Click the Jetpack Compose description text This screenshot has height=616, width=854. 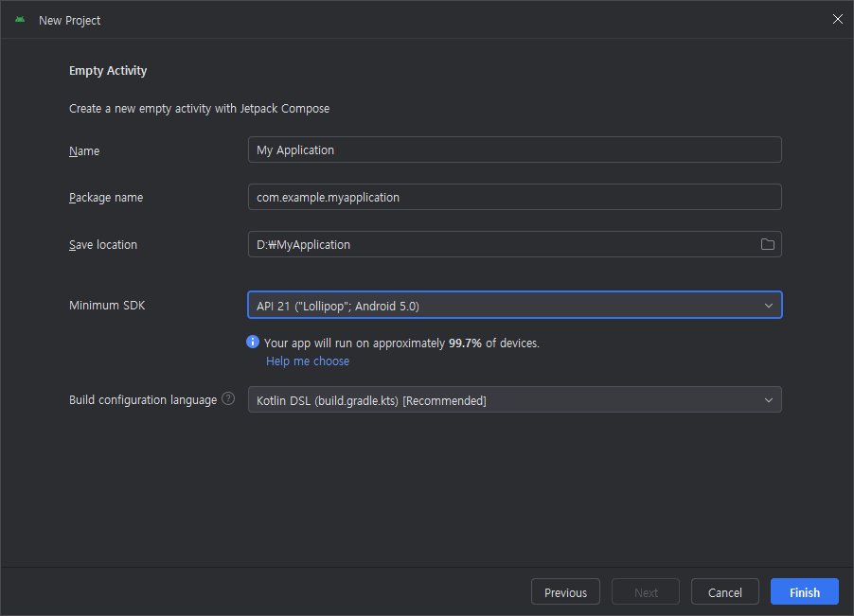(x=200, y=109)
